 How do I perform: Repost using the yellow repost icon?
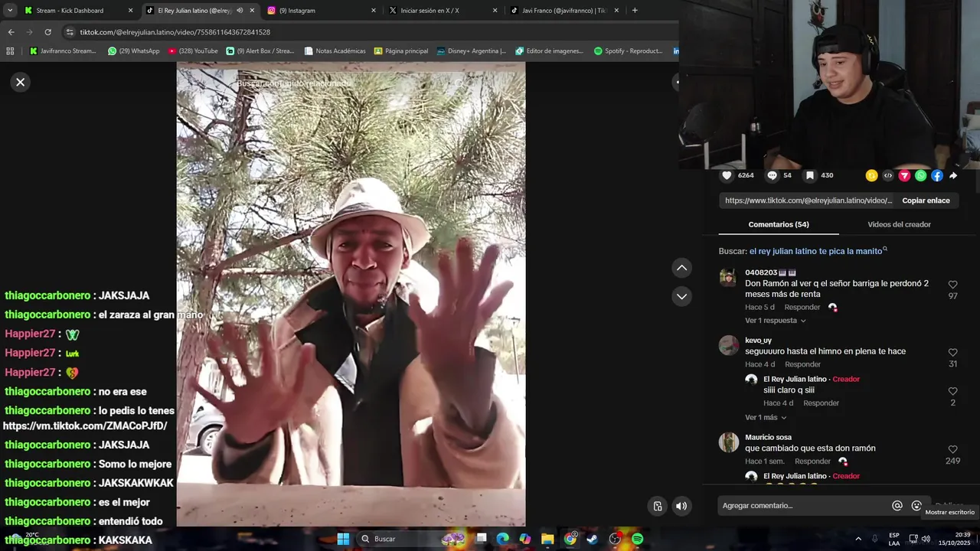coord(871,175)
